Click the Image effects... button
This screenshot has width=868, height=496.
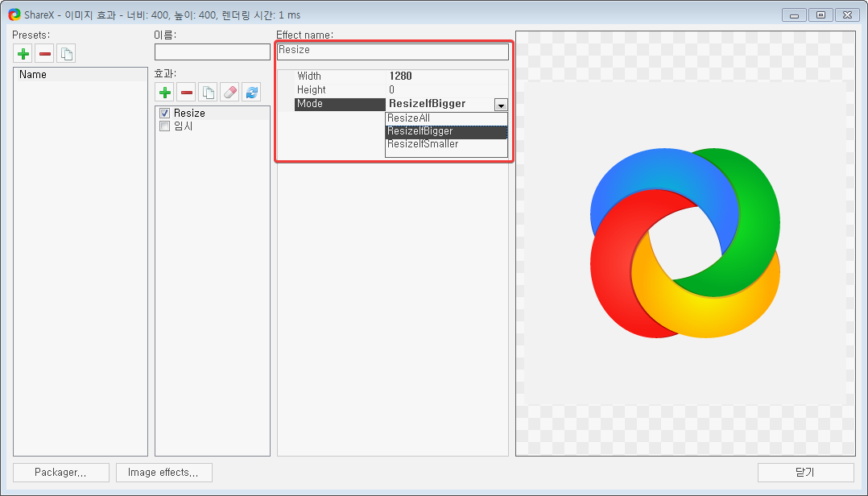pos(164,473)
